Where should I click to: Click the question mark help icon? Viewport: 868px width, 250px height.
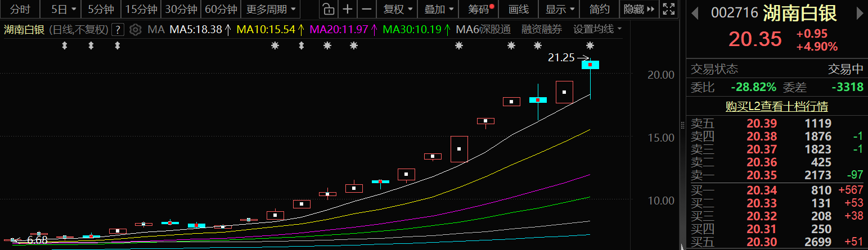[118, 30]
